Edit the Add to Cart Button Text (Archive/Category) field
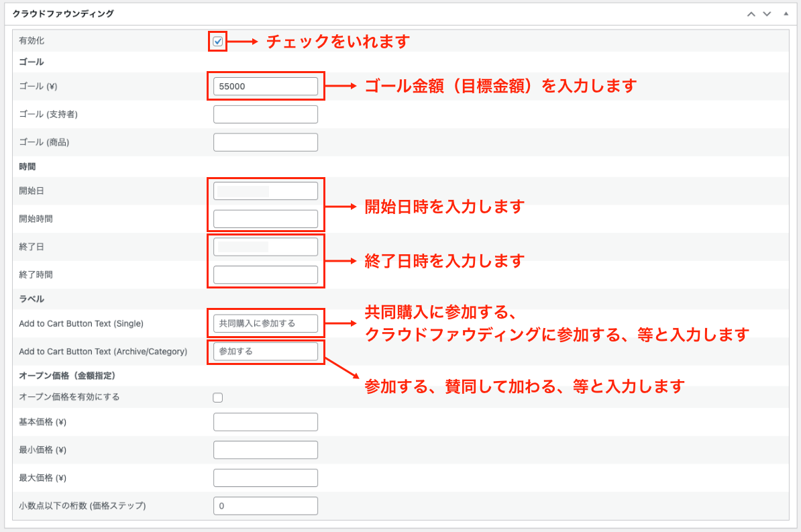This screenshot has width=801, height=532. 265,351
